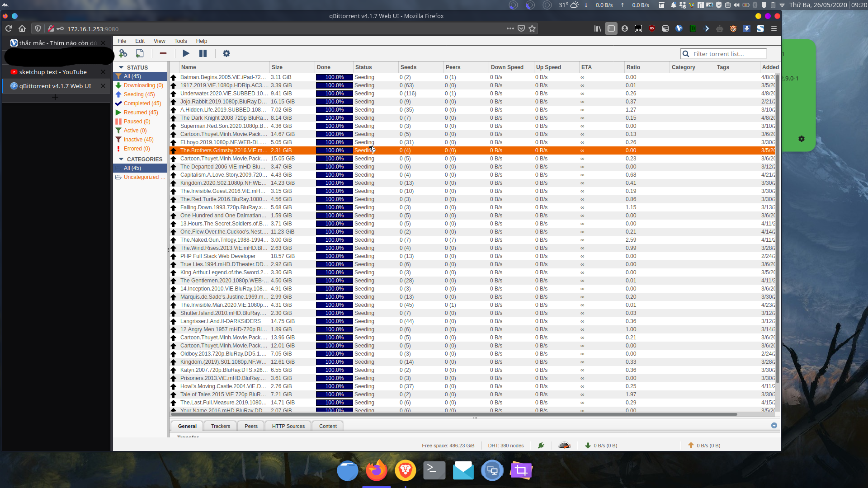Image resolution: width=868 pixels, height=488 pixels.
Task: Filter by Resumed (45) status
Action: pos(140,113)
